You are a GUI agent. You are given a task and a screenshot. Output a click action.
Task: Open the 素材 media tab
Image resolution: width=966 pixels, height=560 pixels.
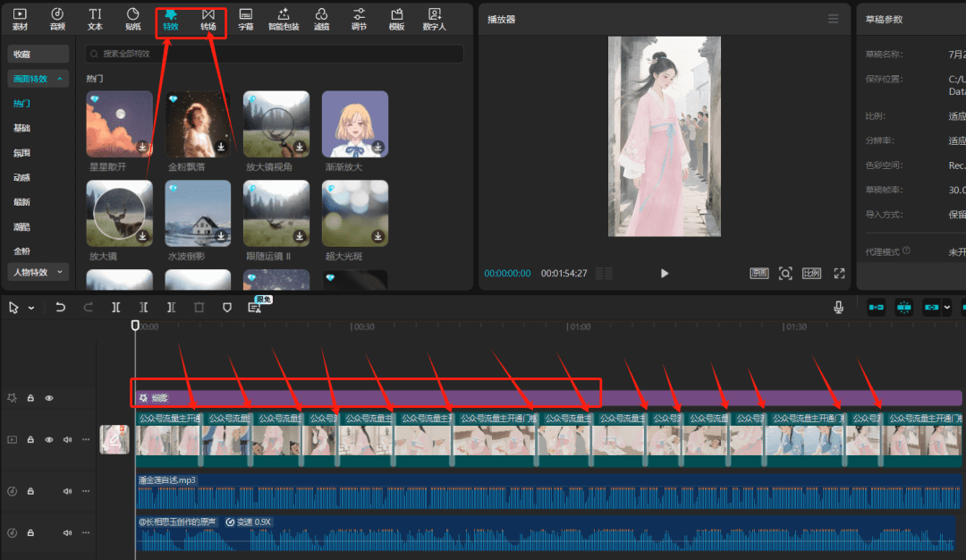click(20, 19)
